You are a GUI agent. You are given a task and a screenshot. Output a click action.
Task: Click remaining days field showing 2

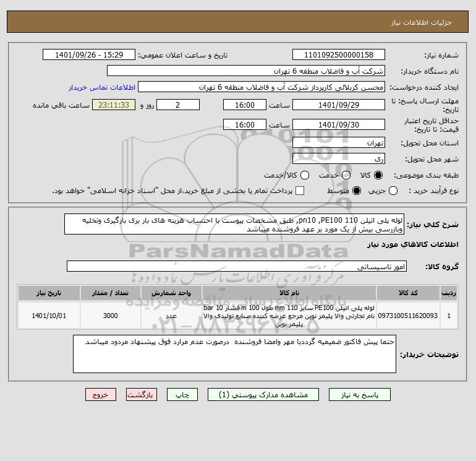pos(178,105)
